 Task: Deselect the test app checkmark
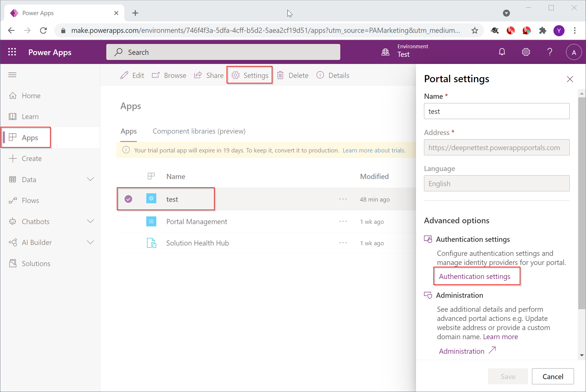tap(128, 199)
